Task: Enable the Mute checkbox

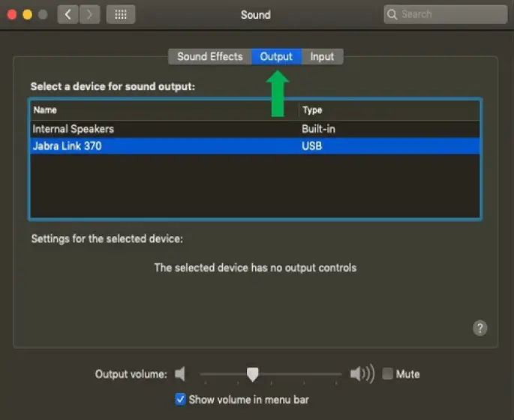Action: pos(388,373)
